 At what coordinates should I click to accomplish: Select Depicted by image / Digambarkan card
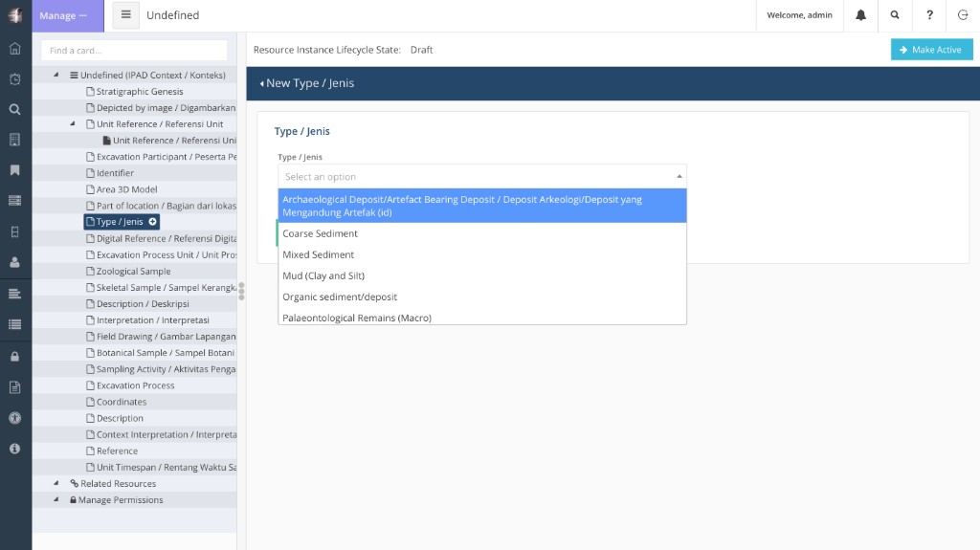[x=161, y=107]
